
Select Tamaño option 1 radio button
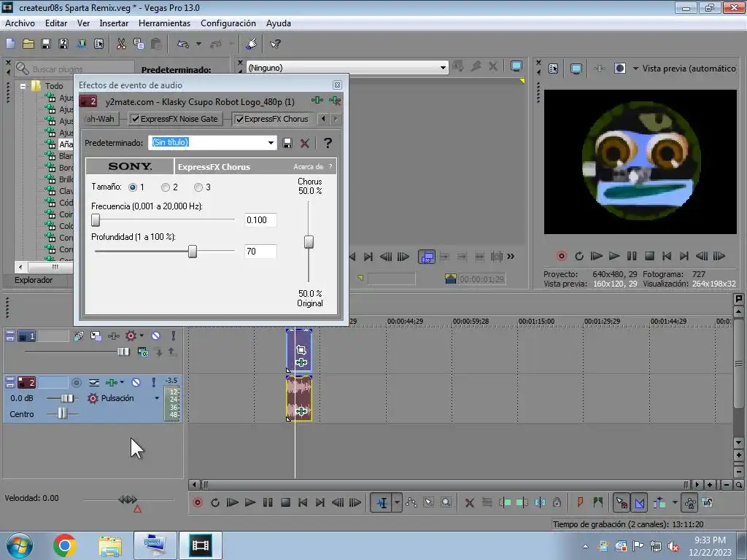133,187
